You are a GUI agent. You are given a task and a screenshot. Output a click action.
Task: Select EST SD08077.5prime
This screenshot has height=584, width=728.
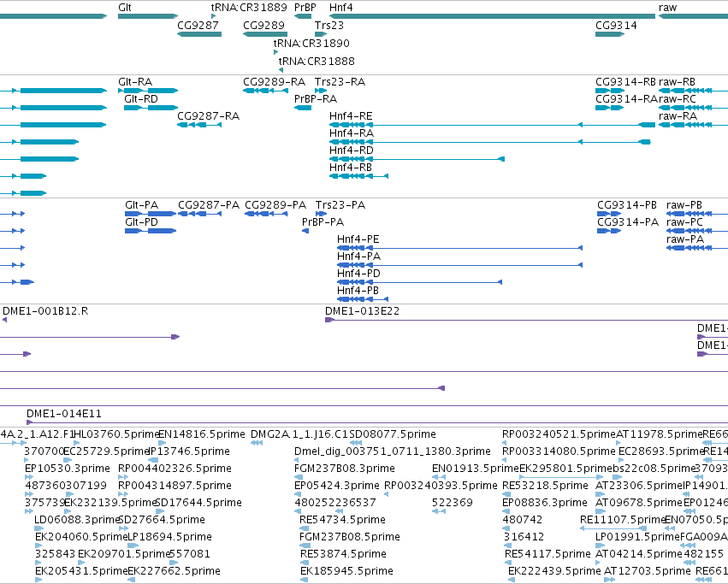tap(356, 443)
